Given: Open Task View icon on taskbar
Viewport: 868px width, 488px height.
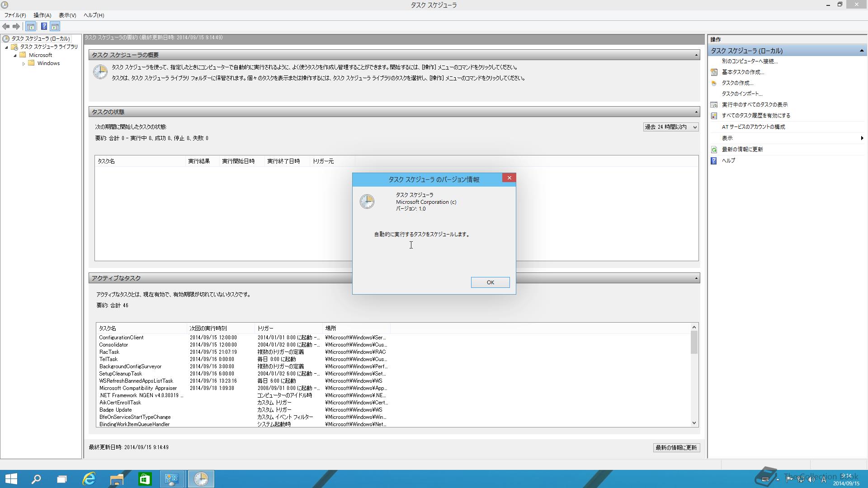Looking at the screenshot, I should 62,479.
